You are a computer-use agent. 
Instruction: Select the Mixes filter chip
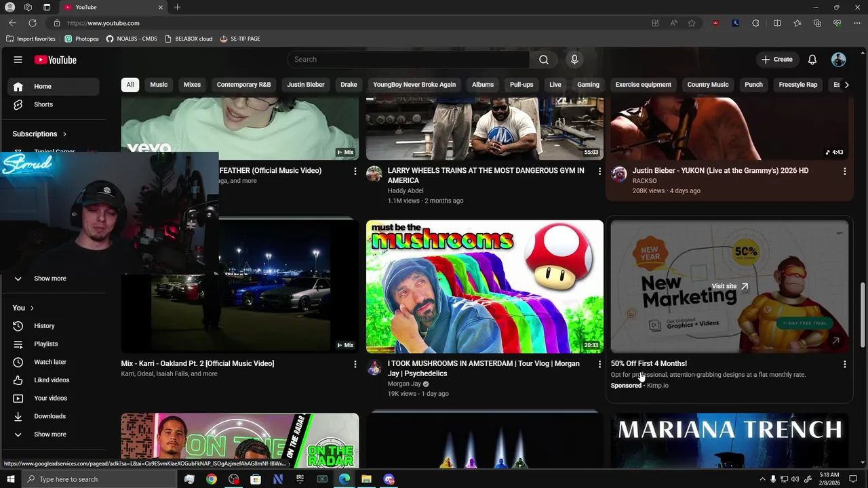tap(192, 85)
